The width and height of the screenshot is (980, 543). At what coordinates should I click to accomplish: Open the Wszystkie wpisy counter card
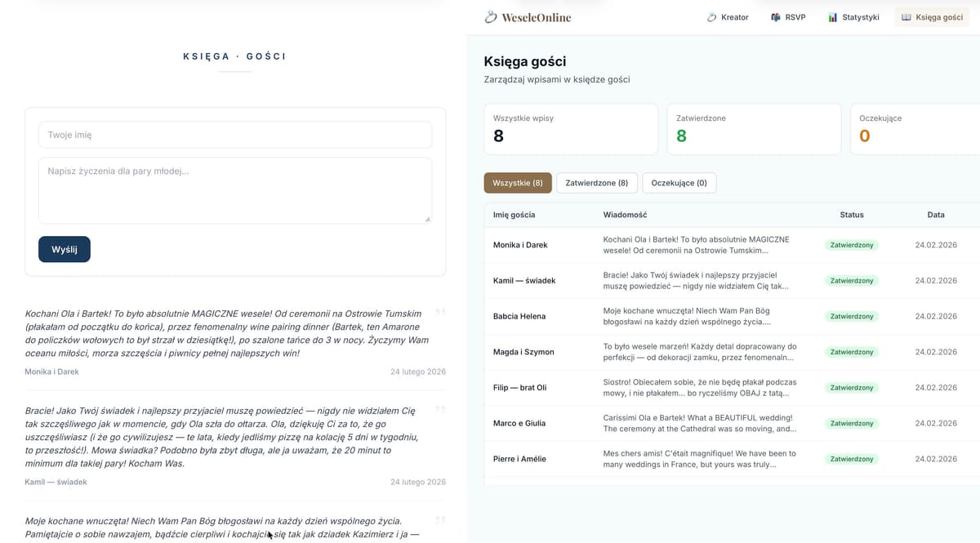point(570,129)
